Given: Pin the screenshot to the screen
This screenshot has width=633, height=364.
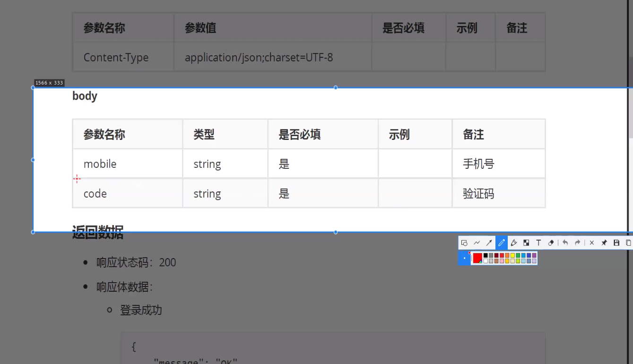Looking at the screenshot, I should click(604, 243).
